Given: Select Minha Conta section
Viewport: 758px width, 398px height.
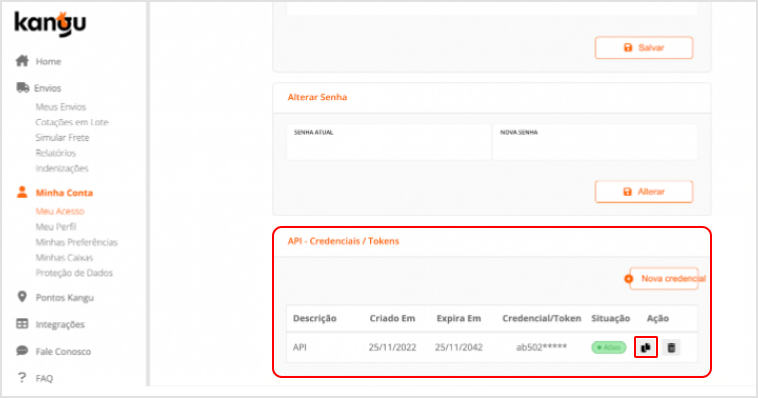Looking at the screenshot, I should click(64, 193).
